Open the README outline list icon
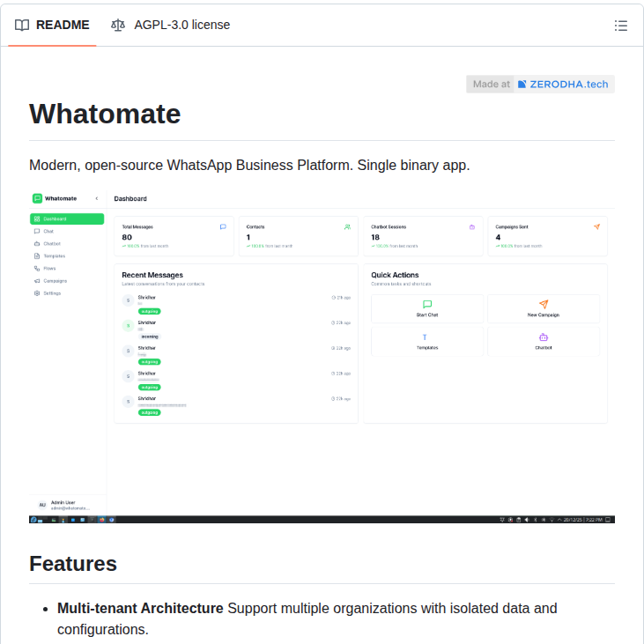Image resolution: width=644 pixels, height=644 pixels. pyautogui.click(x=621, y=26)
